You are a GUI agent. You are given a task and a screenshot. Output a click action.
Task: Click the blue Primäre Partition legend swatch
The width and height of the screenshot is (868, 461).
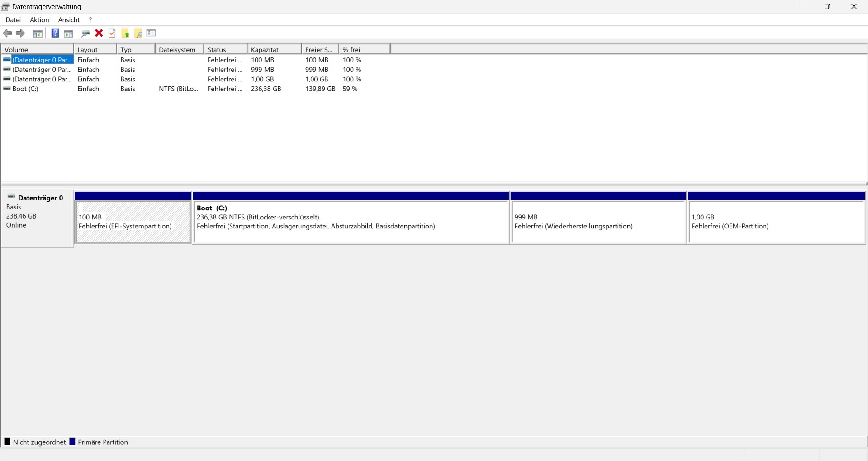coord(72,442)
